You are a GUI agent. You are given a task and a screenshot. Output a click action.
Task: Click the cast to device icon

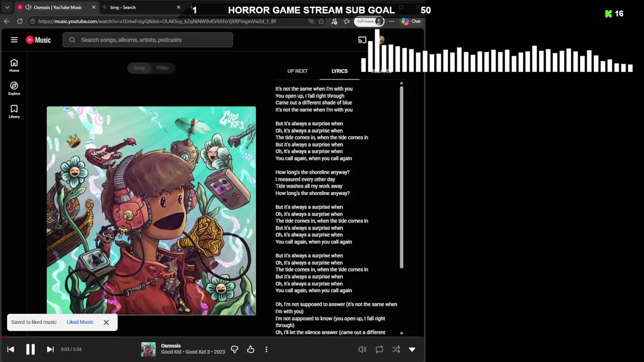pyautogui.click(x=362, y=40)
